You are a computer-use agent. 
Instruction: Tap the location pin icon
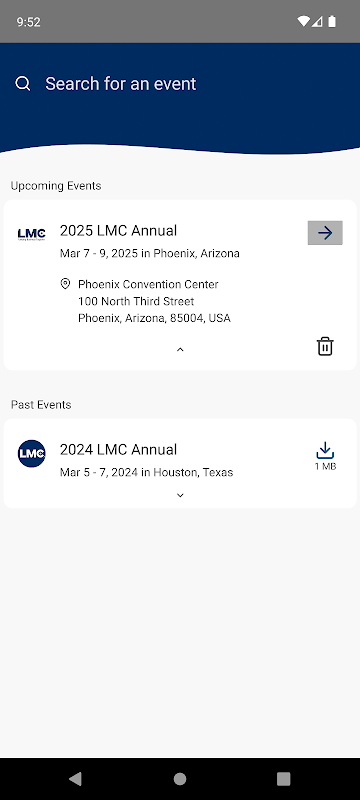click(65, 284)
